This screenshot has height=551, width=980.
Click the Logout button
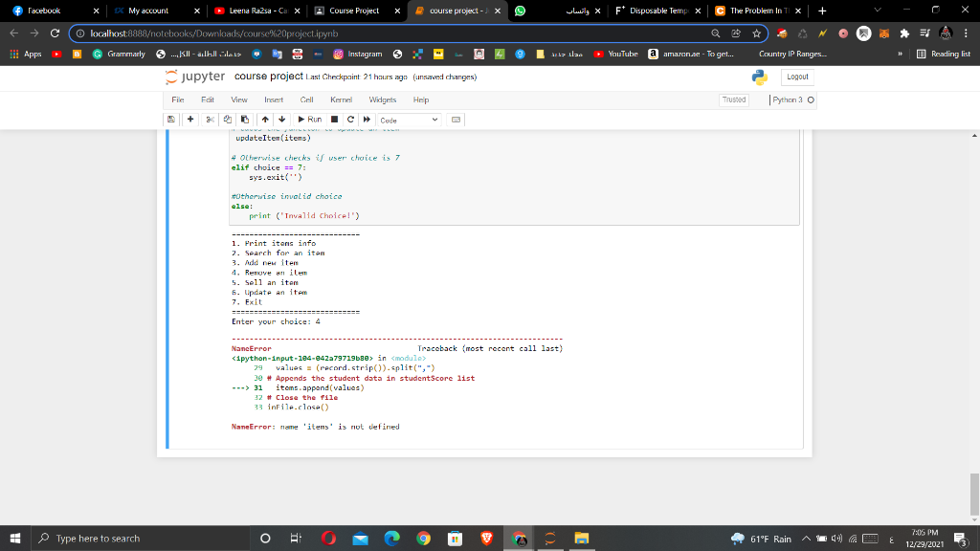click(x=797, y=77)
